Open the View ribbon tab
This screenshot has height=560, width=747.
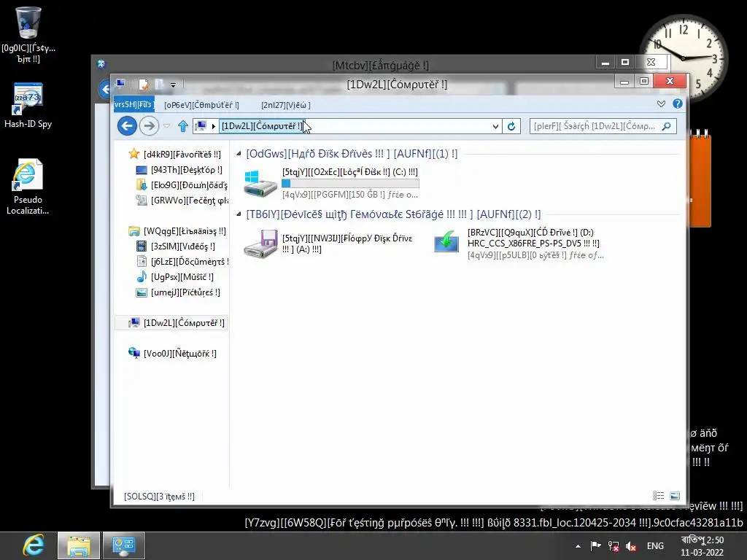[x=285, y=105]
